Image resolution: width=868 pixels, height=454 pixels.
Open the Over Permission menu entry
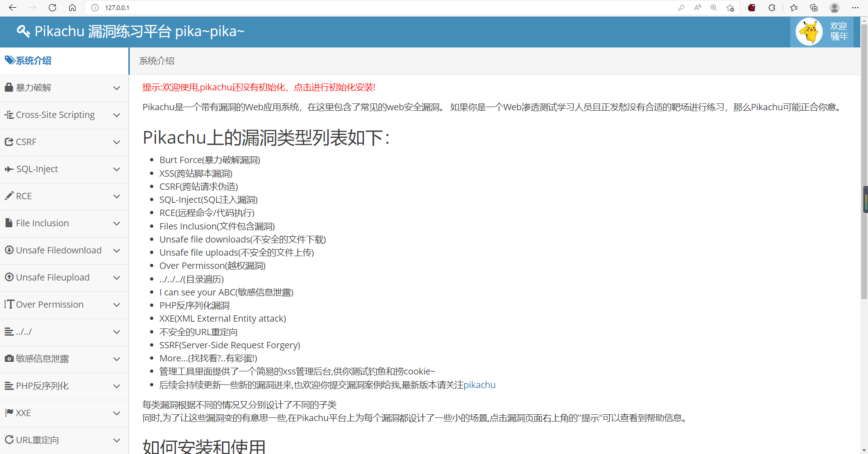coord(50,304)
